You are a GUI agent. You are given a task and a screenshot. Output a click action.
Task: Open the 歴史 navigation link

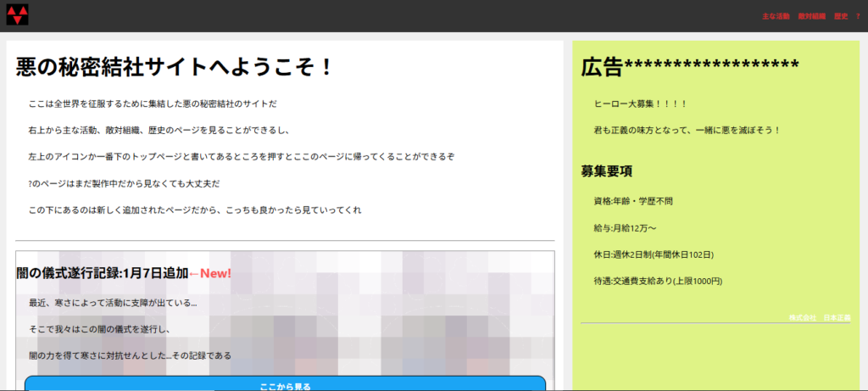(841, 16)
